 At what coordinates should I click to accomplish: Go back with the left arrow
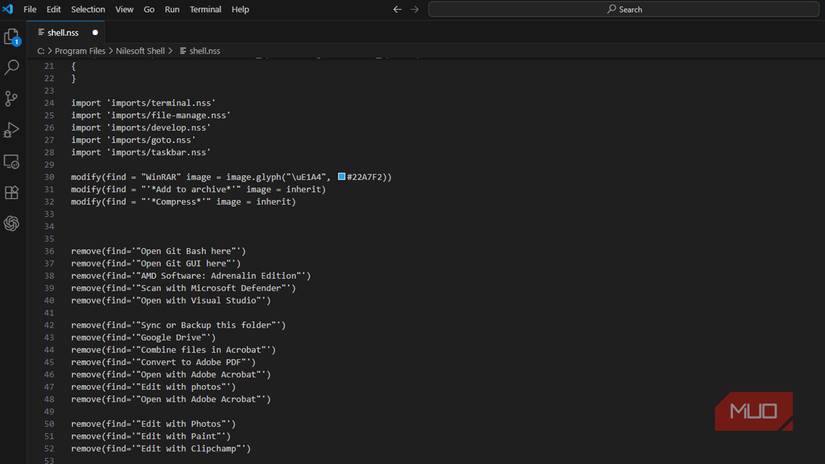397,9
